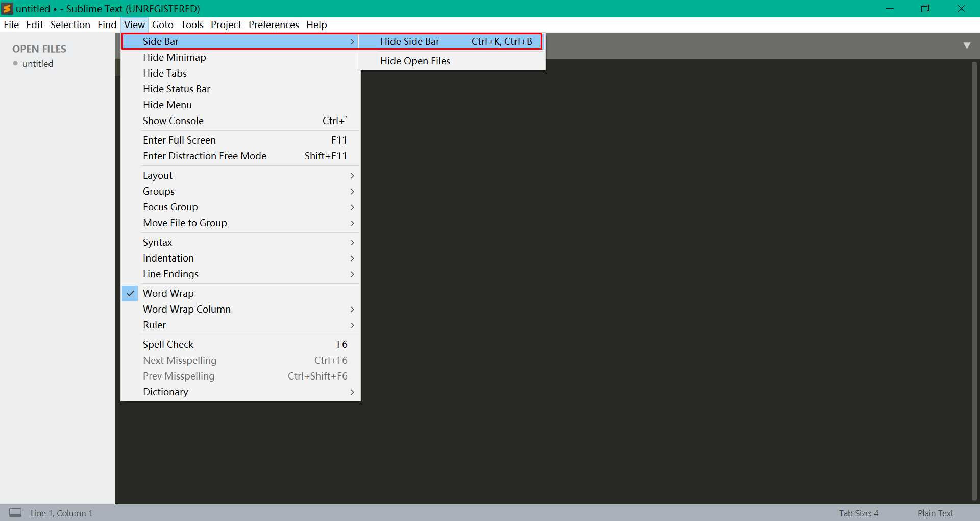Choose Hide Open Files in submenu
Image resolution: width=980 pixels, height=521 pixels.
(451, 61)
